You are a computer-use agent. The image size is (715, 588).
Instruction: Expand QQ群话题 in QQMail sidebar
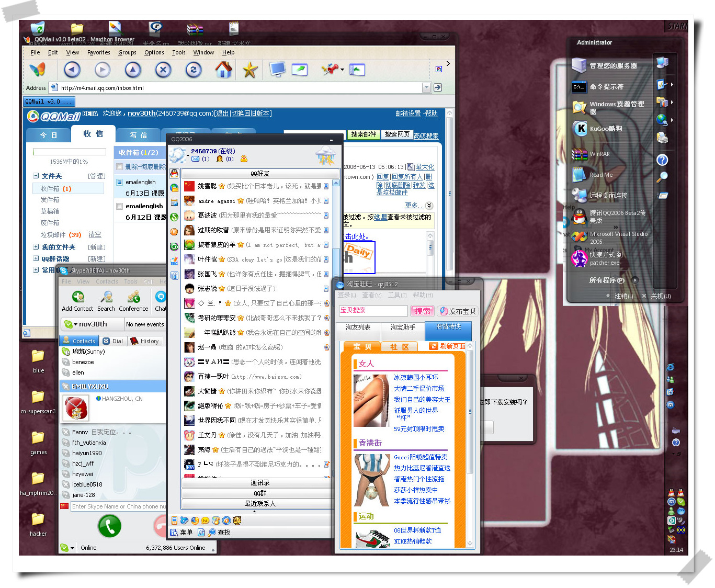[36, 258]
